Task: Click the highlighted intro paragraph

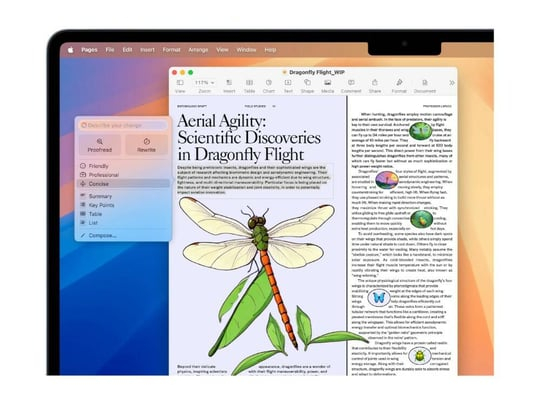Action: 254,179
